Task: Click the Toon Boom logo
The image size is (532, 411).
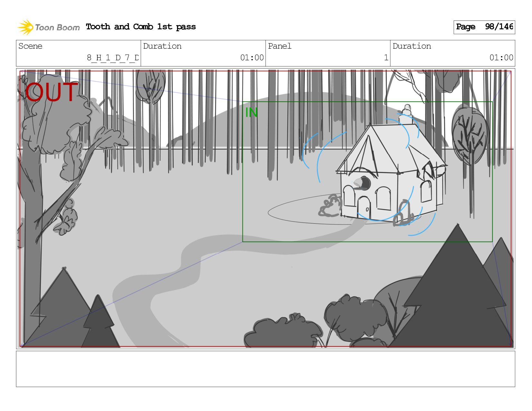Action: [x=48, y=27]
